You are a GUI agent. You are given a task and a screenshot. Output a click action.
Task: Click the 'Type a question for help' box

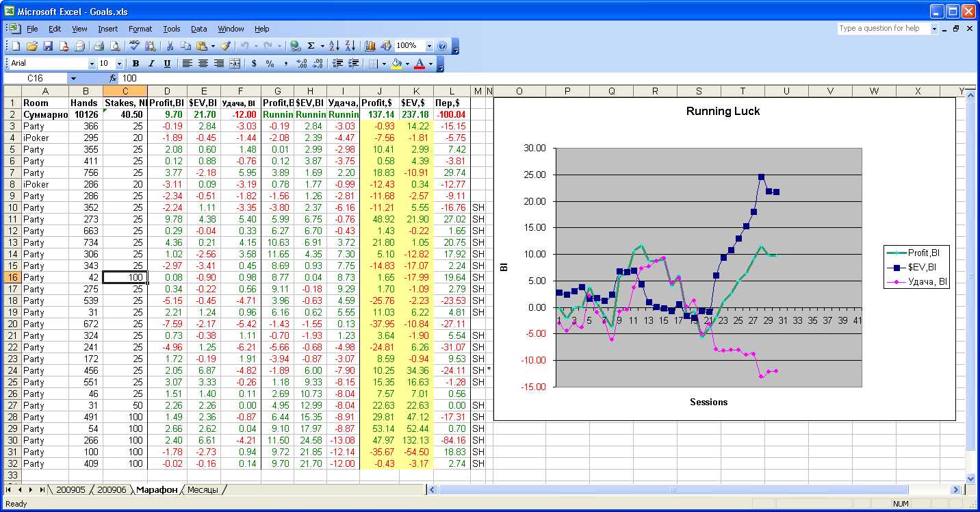(883, 29)
